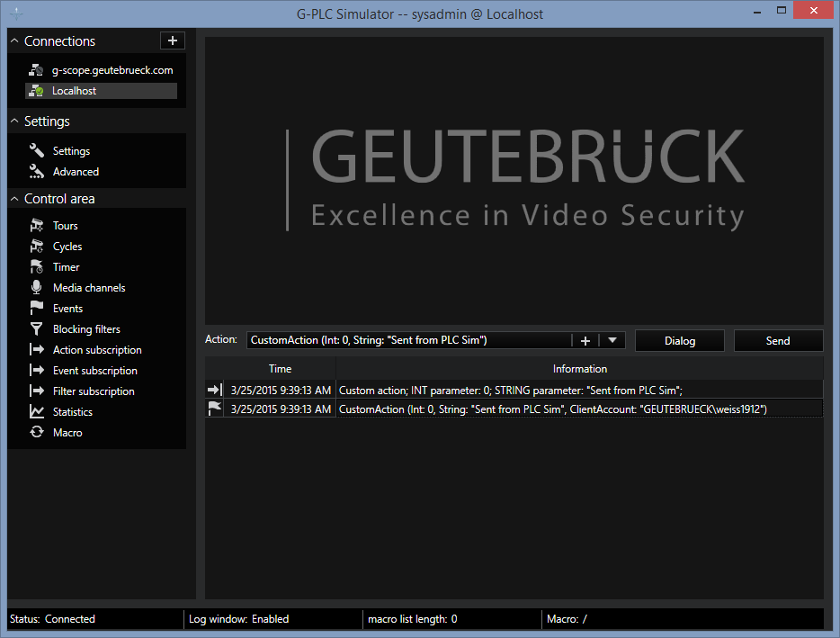This screenshot has width=840, height=638.
Task: Click the Localhost connected server icon
Action: click(36, 91)
